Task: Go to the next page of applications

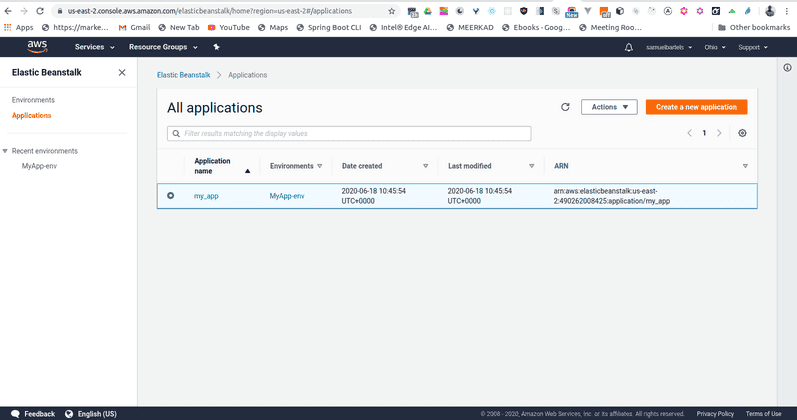Action: coord(719,133)
